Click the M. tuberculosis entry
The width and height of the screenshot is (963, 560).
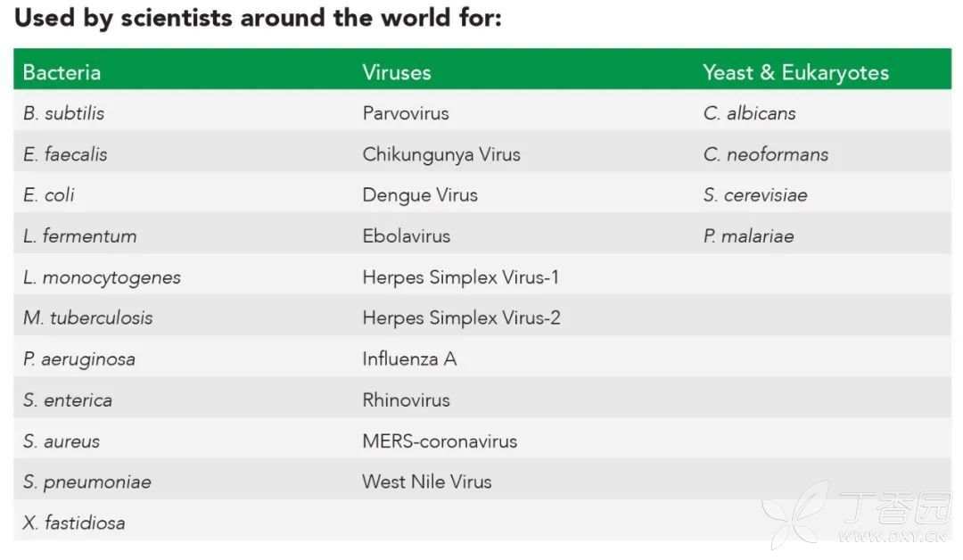(87, 318)
